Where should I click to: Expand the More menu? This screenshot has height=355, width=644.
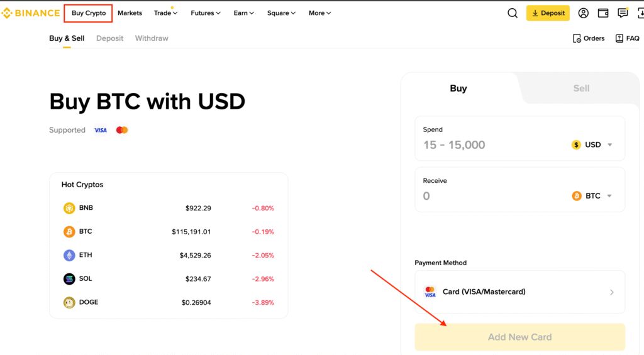319,13
